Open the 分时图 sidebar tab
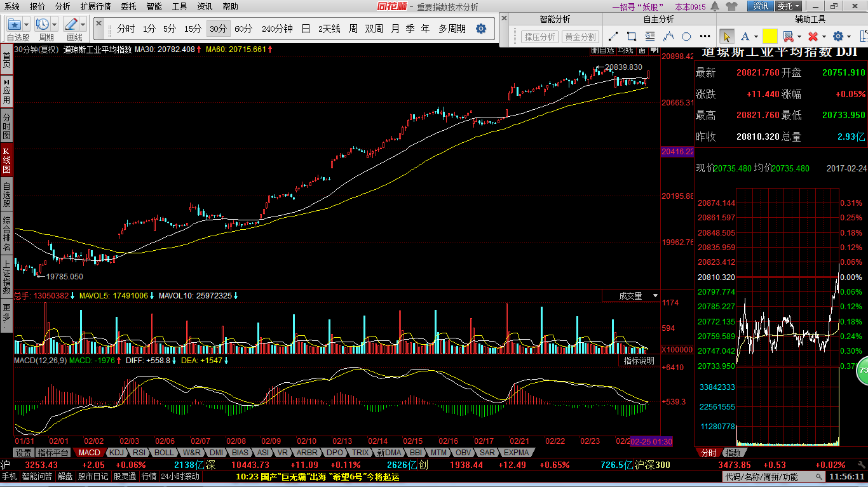The image size is (868, 487). (6, 126)
